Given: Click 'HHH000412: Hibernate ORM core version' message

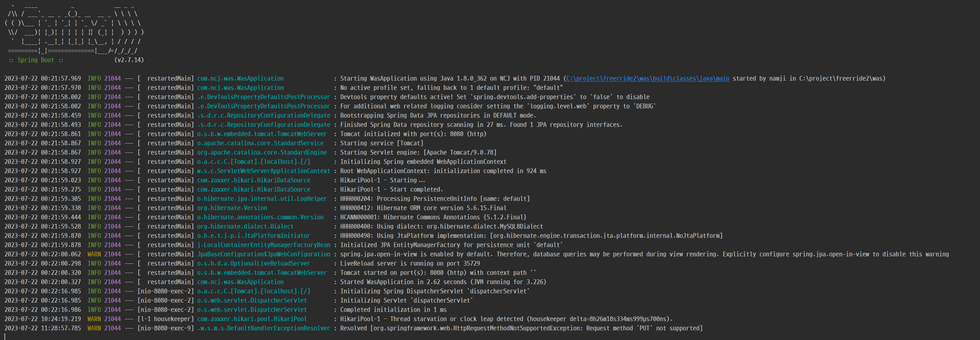Looking at the screenshot, I should point(423,208).
